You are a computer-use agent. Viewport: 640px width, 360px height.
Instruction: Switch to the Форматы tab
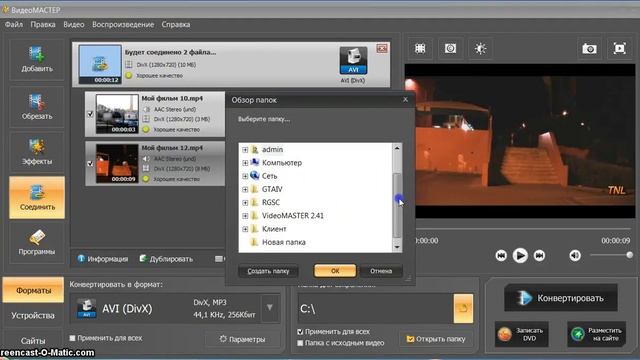[33, 290]
